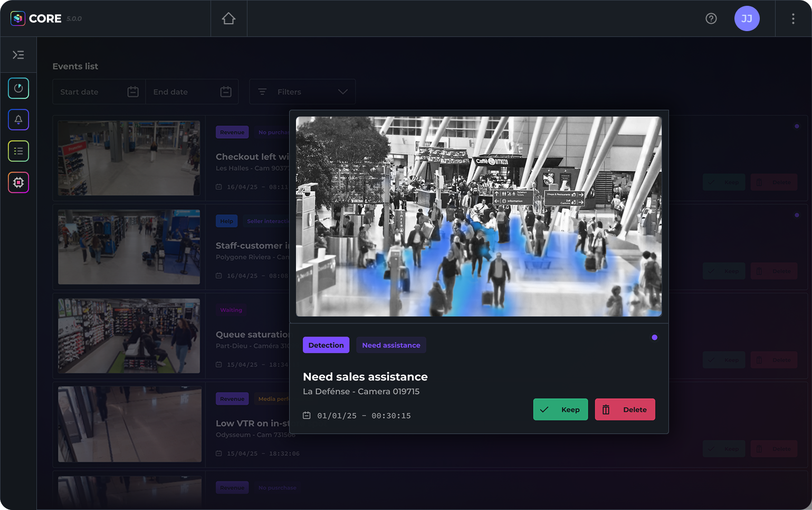Click the CORE logo

click(x=37, y=18)
